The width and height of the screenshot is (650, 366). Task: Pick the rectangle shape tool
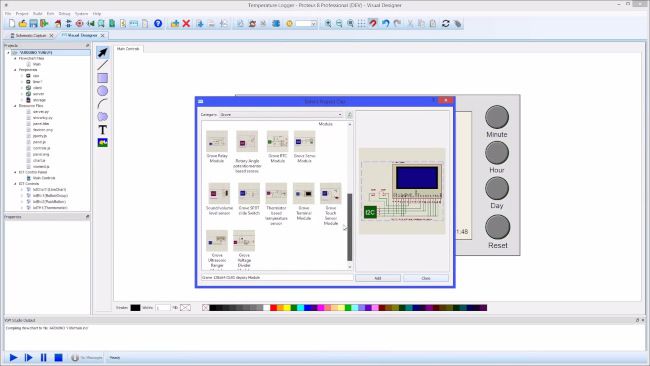click(102, 78)
